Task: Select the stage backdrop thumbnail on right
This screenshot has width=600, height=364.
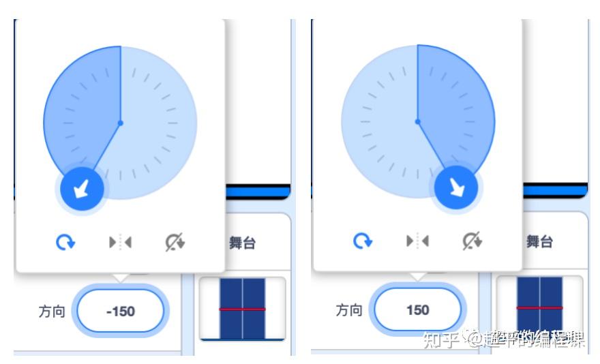Action: [x=539, y=307]
